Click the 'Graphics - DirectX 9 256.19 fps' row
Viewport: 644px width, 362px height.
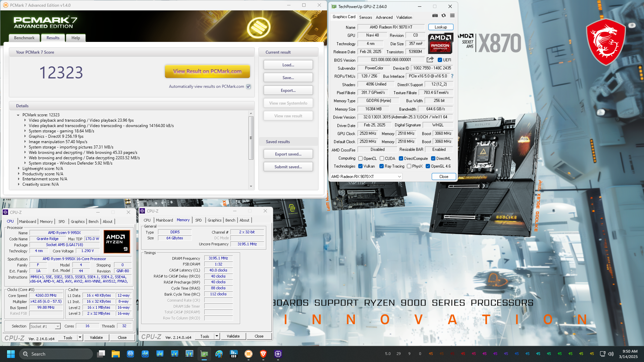tap(56, 136)
